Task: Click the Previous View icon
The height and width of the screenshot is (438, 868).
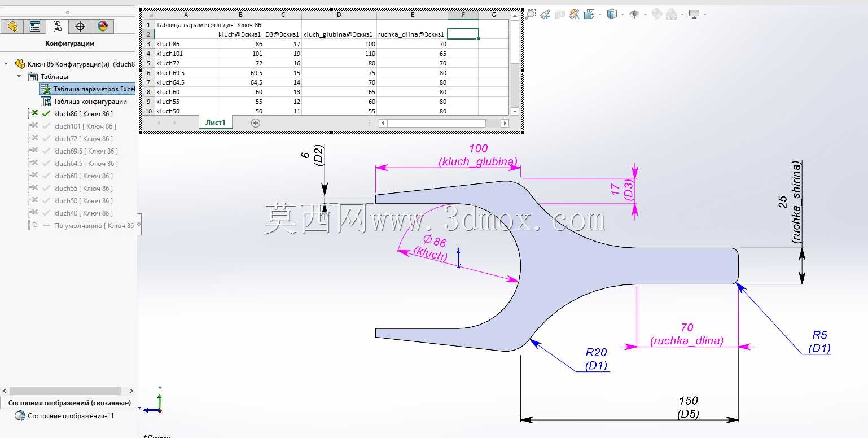Action: [545, 15]
